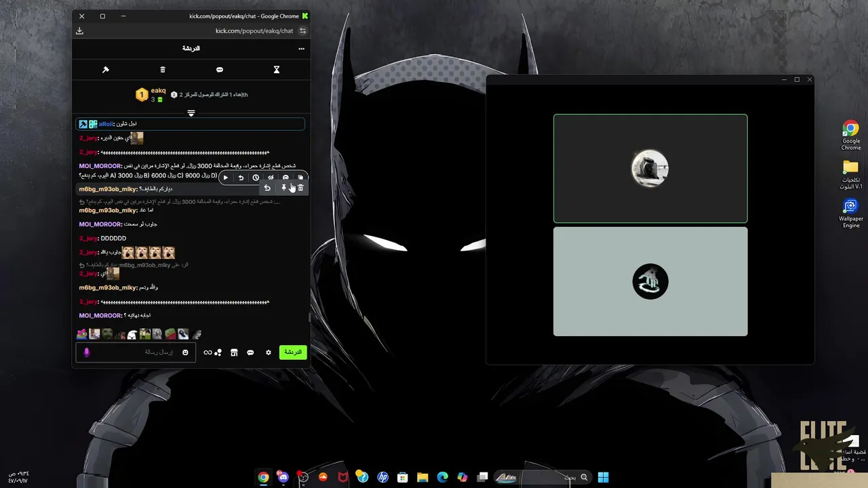Open OBS Studio from the taskbar
The width and height of the screenshot is (868, 488).
(x=303, y=477)
